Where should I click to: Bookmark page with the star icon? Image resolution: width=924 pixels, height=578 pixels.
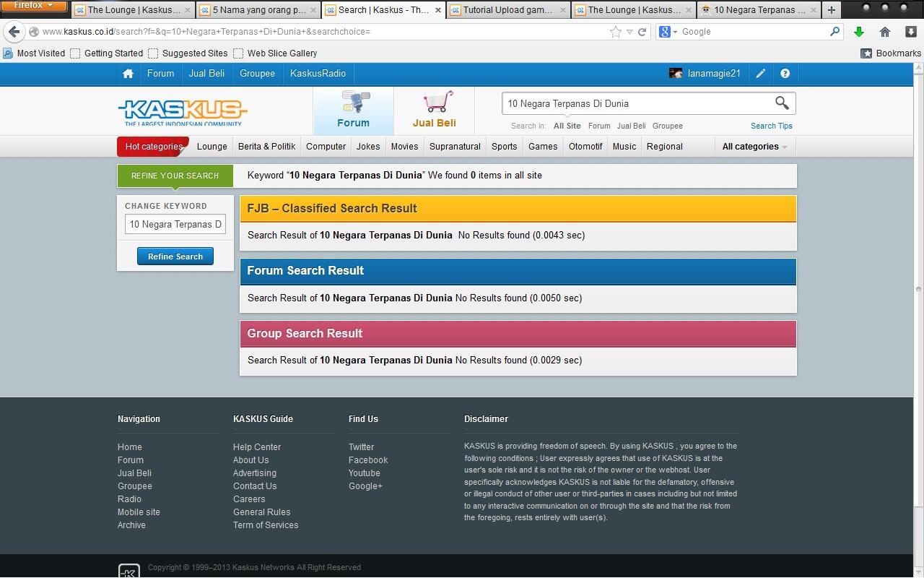(x=615, y=32)
